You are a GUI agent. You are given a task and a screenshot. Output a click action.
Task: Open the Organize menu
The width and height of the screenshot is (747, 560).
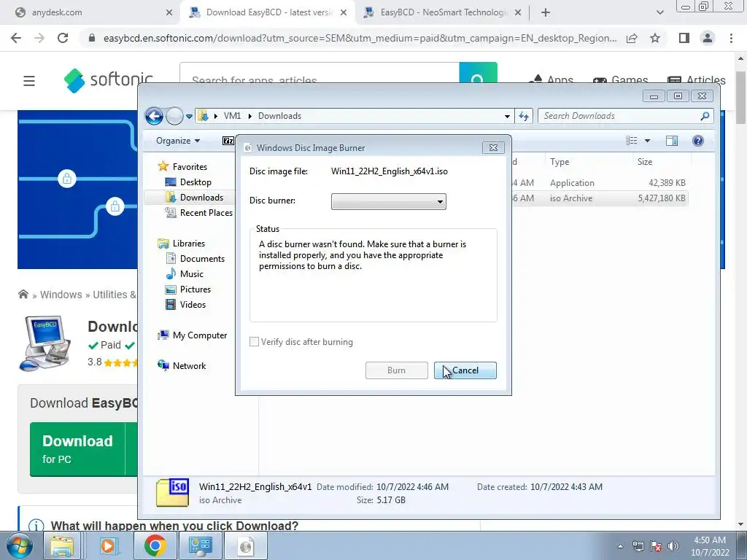178,141
